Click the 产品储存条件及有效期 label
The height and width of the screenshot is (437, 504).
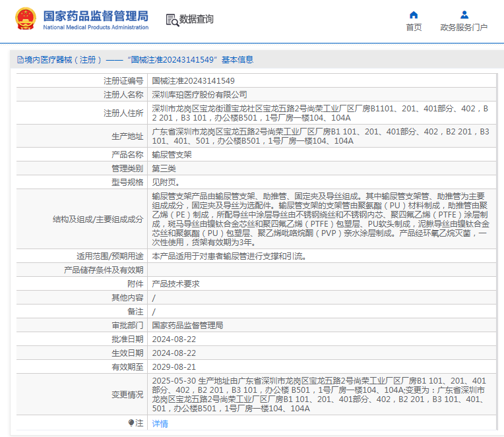pos(104,270)
